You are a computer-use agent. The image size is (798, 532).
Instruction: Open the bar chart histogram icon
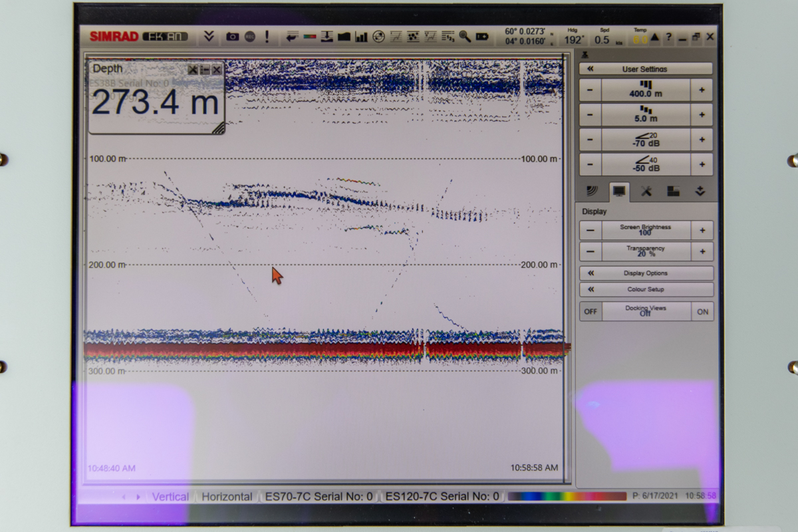361,37
